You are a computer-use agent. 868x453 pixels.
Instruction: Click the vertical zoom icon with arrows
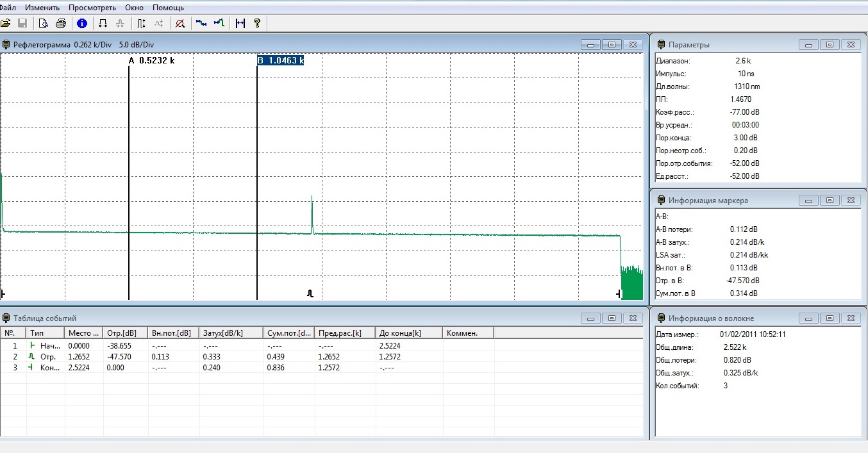pos(141,24)
